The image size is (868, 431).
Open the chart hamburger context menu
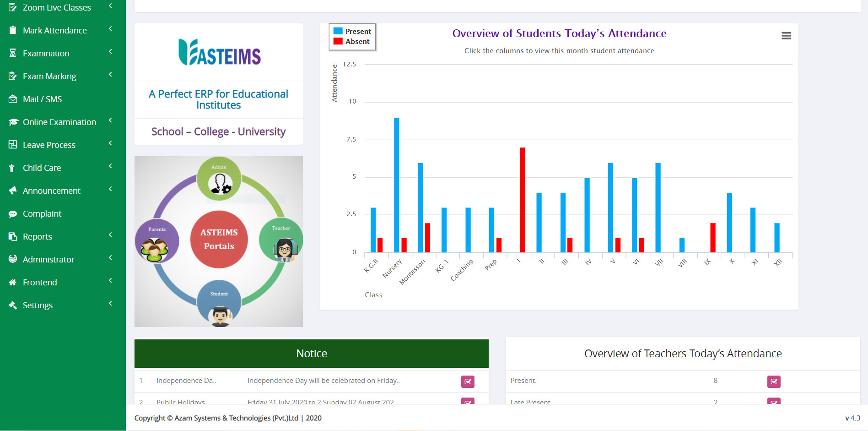(786, 36)
